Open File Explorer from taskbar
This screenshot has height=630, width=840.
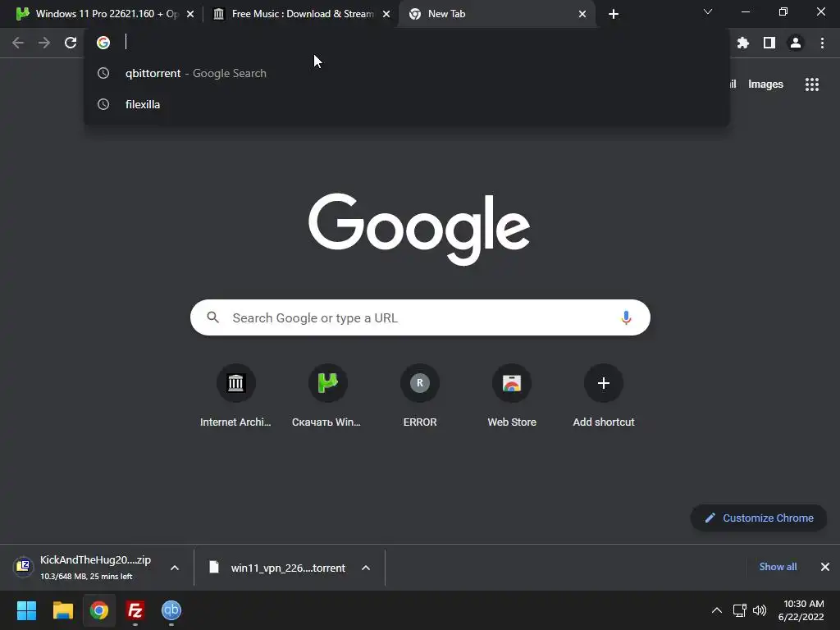tap(62, 610)
